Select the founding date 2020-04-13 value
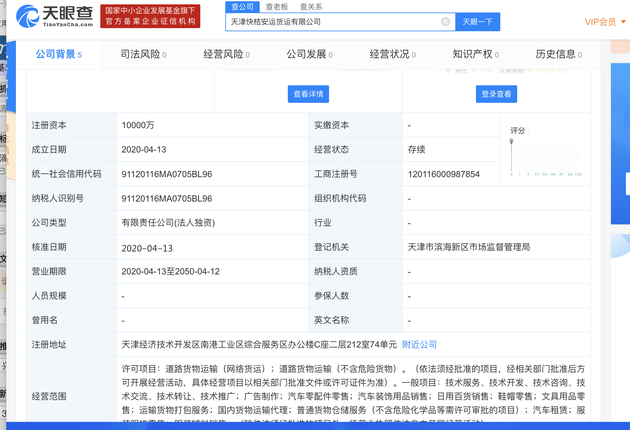630x430 pixels. click(144, 150)
